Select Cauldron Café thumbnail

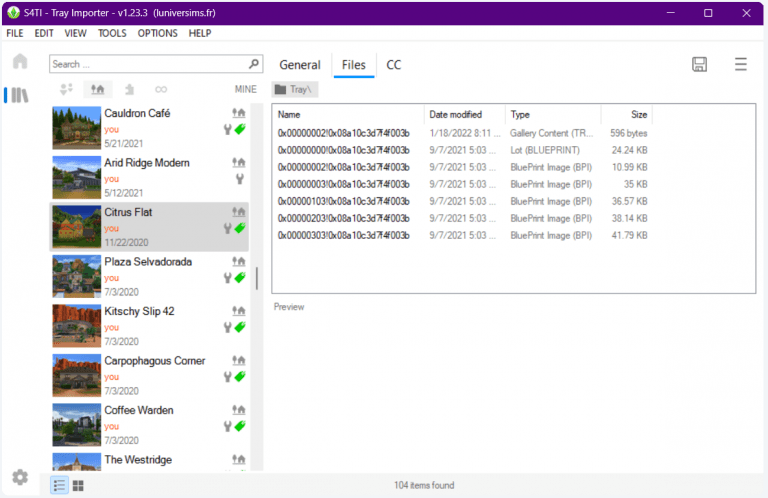[x=76, y=128]
